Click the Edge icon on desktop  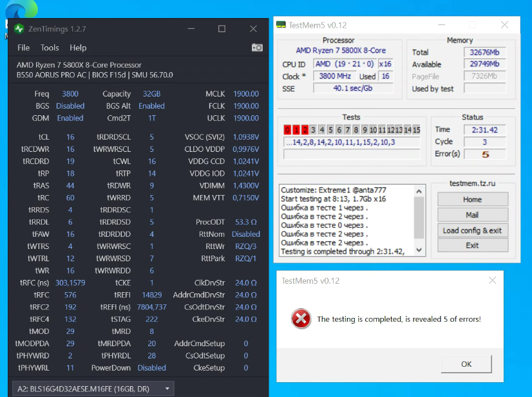(x=21, y=8)
